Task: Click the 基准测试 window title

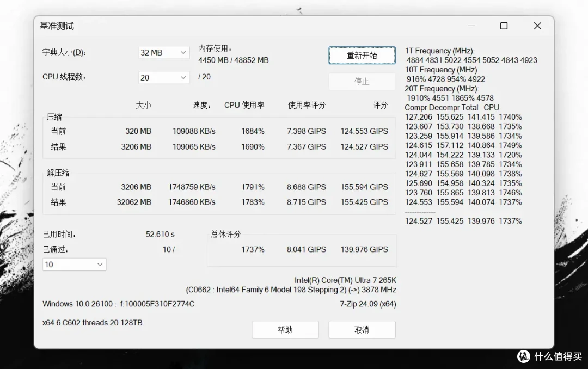Action: pyautogui.click(x=57, y=26)
